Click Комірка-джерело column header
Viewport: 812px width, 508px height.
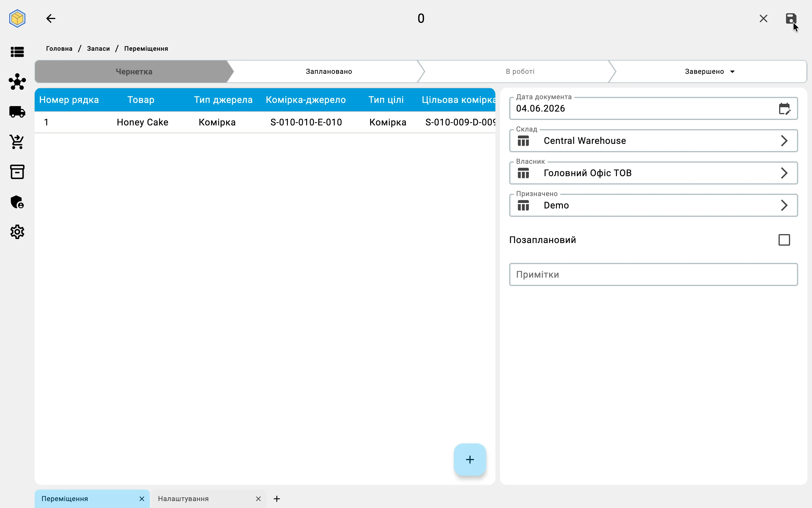coord(305,100)
